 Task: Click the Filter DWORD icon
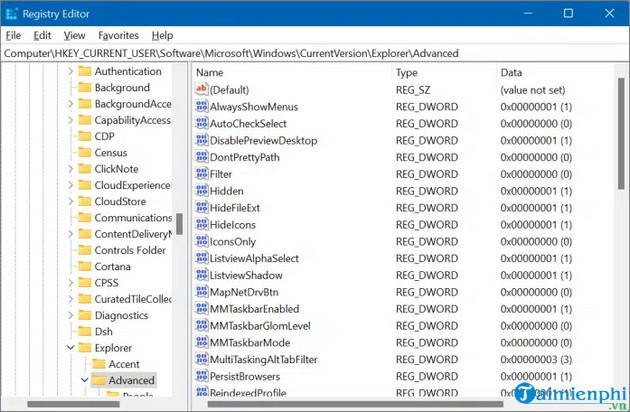click(201, 174)
